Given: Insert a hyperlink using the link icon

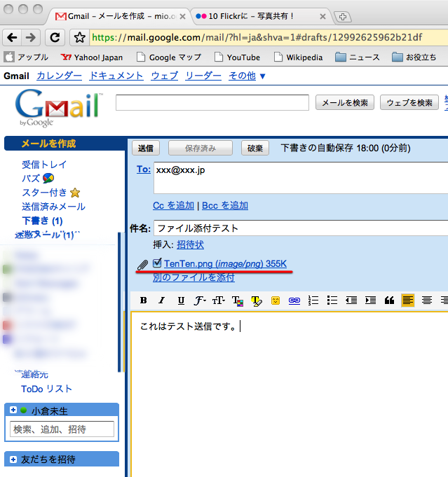Looking at the screenshot, I should click(294, 300).
